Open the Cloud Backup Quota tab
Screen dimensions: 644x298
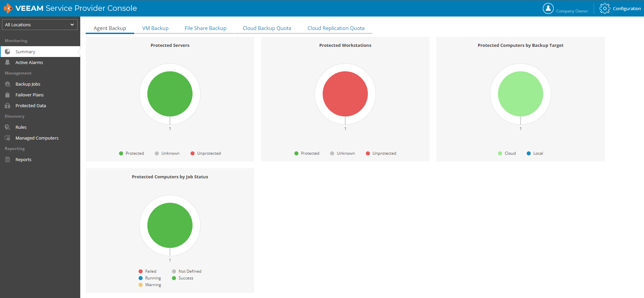(267, 28)
